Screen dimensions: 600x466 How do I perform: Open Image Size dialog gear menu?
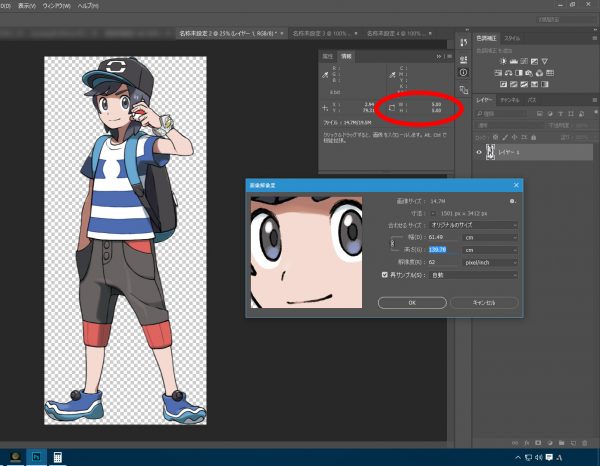coord(513,201)
